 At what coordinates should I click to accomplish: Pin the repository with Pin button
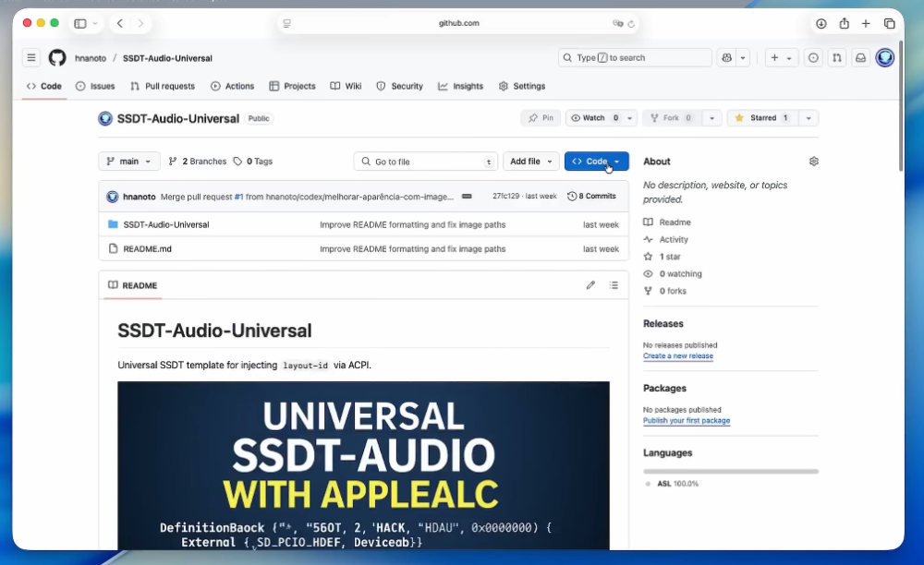tap(541, 118)
